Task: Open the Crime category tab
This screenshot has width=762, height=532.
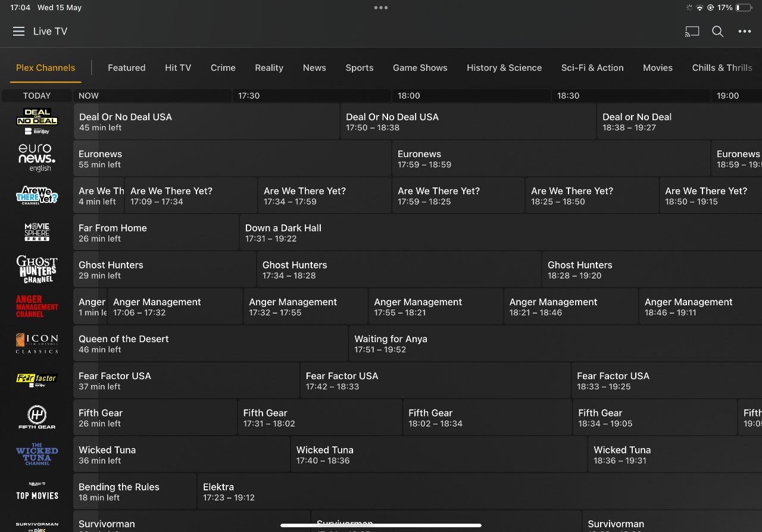Action: pos(223,68)
